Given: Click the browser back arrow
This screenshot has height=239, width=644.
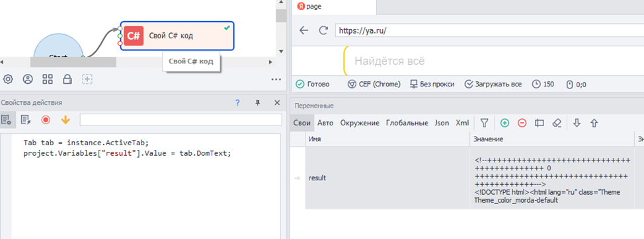Looking at the screenshot, I should tap(303, 31).
